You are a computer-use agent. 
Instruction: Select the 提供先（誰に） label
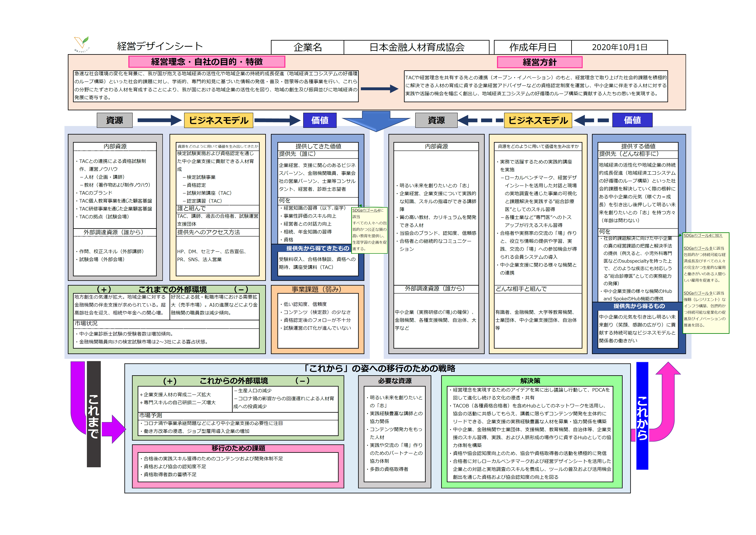[x=297, y=154]
